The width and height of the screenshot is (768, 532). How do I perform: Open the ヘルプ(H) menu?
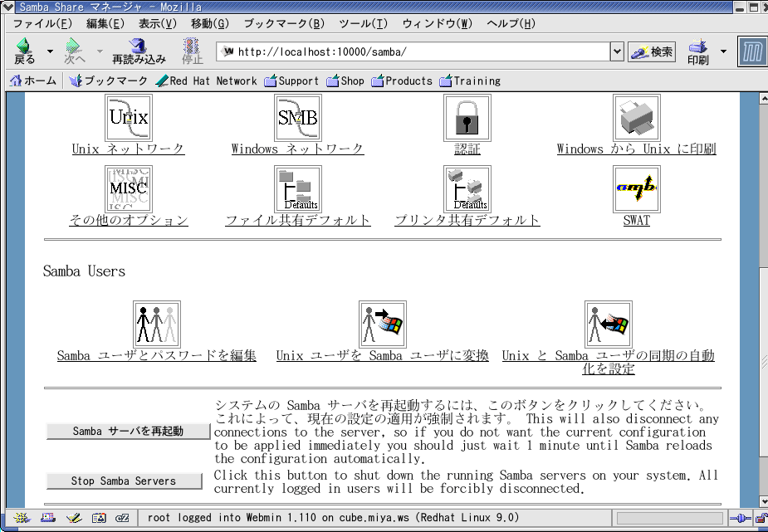[511, 23]
